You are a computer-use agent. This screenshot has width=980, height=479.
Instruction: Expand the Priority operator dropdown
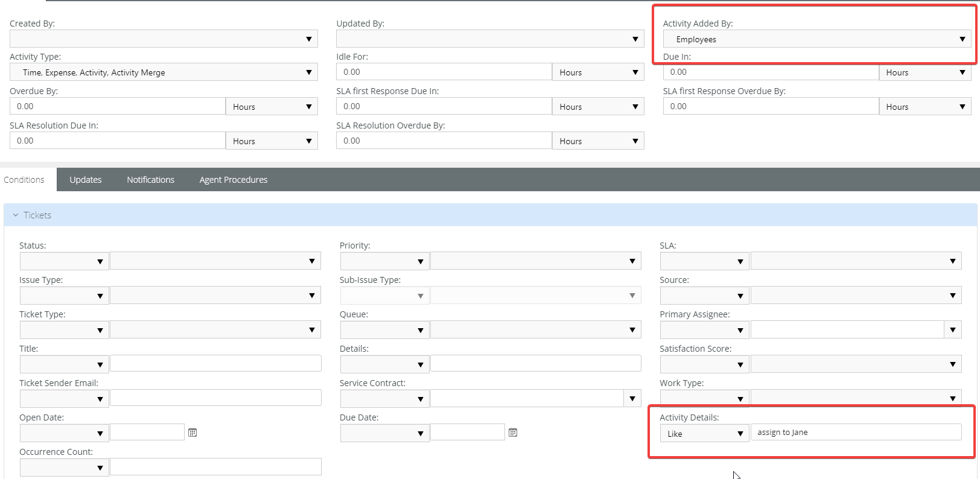coord(384,261)
